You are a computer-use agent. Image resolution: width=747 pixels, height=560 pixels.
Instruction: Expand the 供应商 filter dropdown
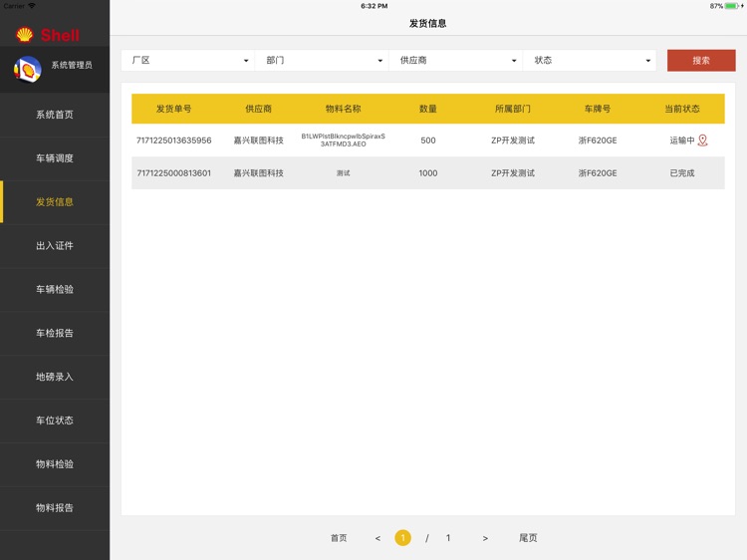point(455,61)
